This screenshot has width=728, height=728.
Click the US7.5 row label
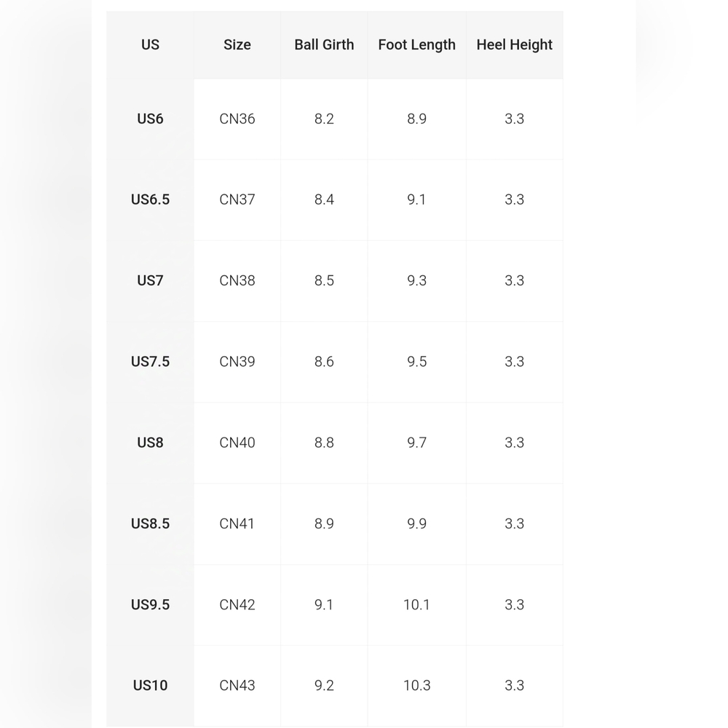pyautogui.click(x=150, y=362)
